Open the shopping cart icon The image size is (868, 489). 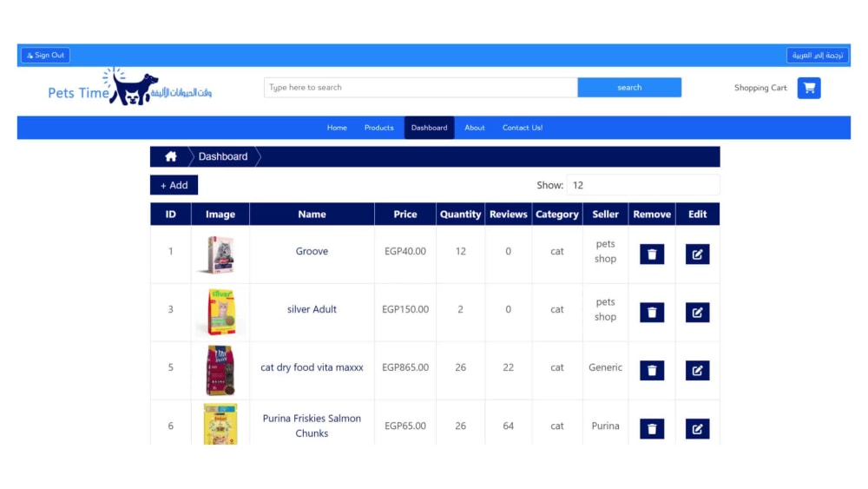809,88
